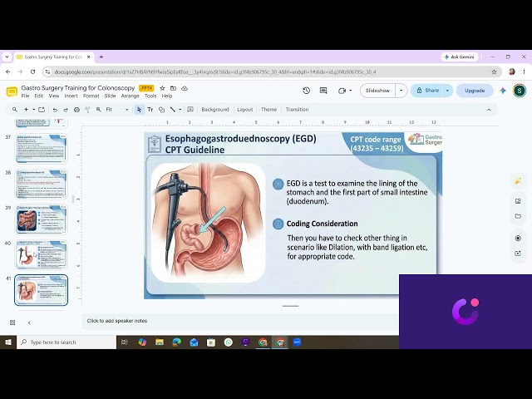Click the Share button

point(427,91)
